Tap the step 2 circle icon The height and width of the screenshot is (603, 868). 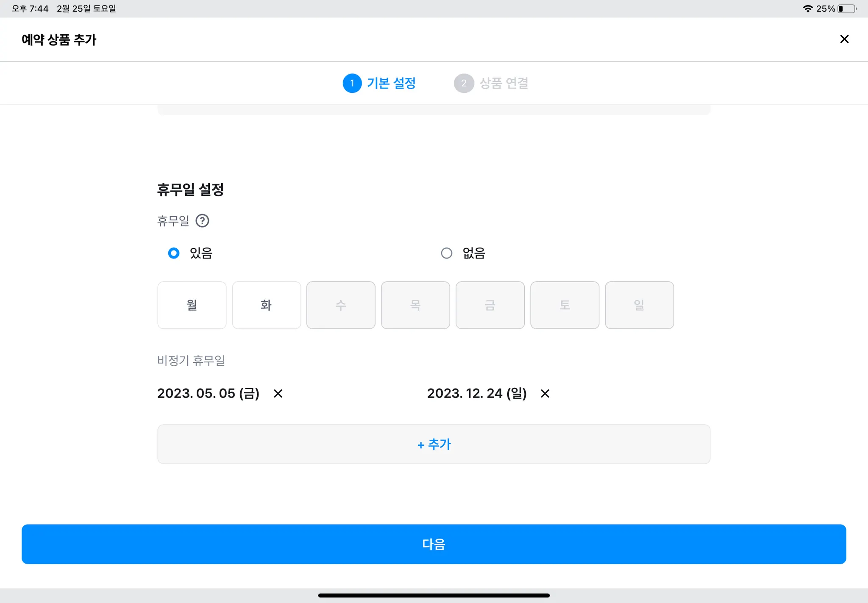[464, 83]
